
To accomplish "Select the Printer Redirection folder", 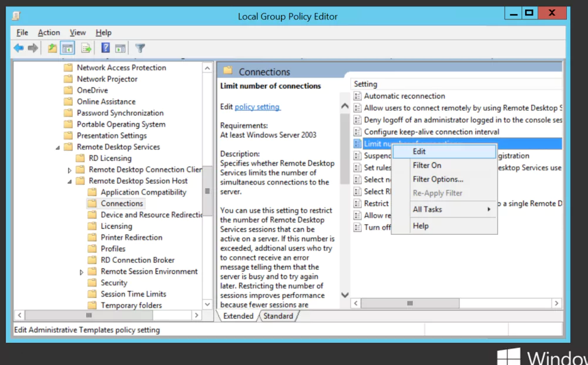I will click(132, 238).
